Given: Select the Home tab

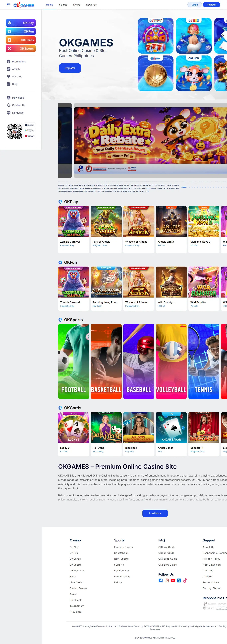Looking at the screenshot, I should click(50, 5).
